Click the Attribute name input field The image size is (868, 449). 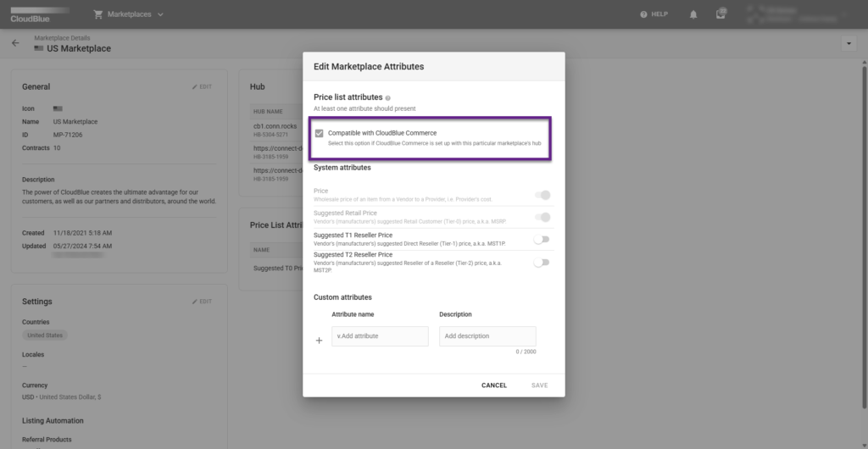click(380, 336)
